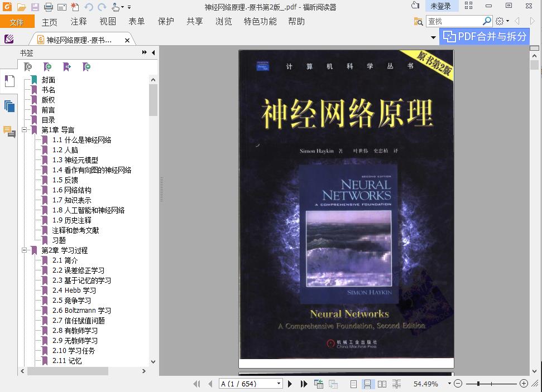542x392 pixels.
Task: Switch to continuous page view
Action: click(367, 384)
